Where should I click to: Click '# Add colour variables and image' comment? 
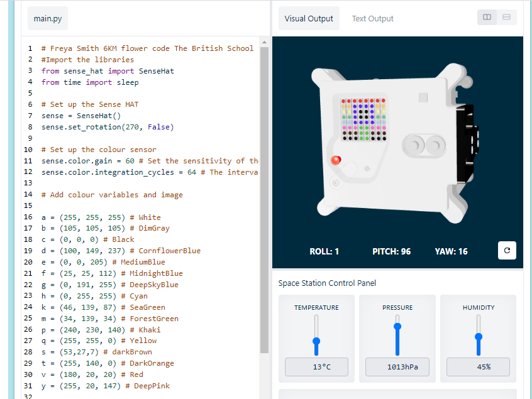[x=112, y=195]
